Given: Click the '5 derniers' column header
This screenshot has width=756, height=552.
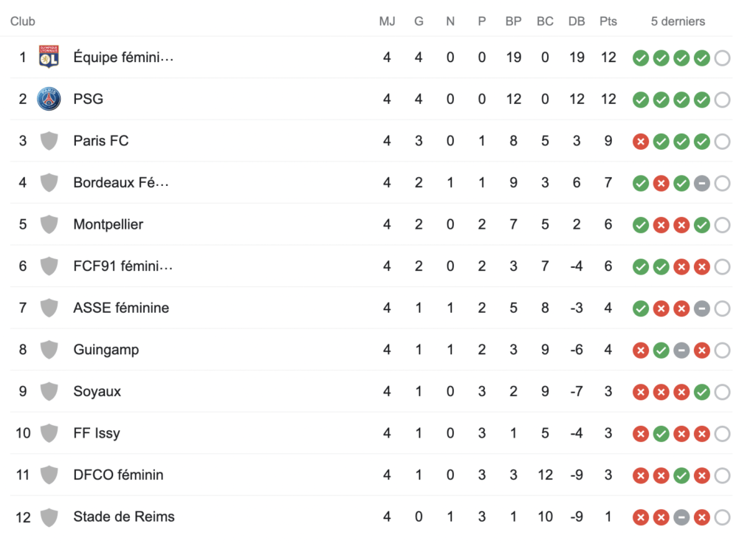Looking at the screenshot, I should (x=678, y=21).
